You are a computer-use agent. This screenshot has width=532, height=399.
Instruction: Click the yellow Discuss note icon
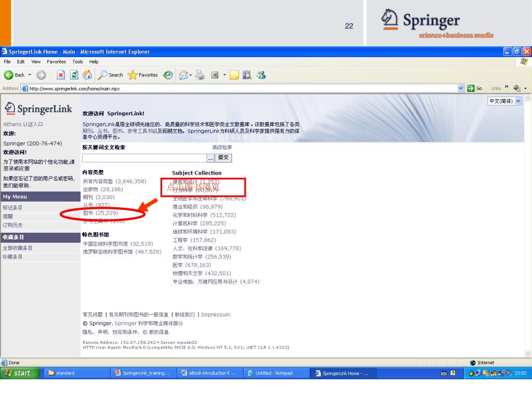(x=234, y=75)
